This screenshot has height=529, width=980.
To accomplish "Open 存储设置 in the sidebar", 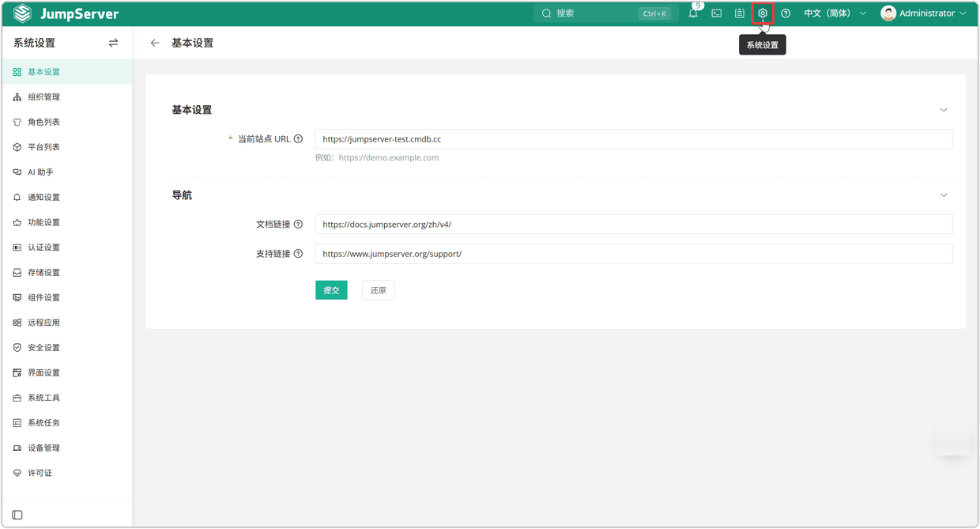I will click(66, 273).
